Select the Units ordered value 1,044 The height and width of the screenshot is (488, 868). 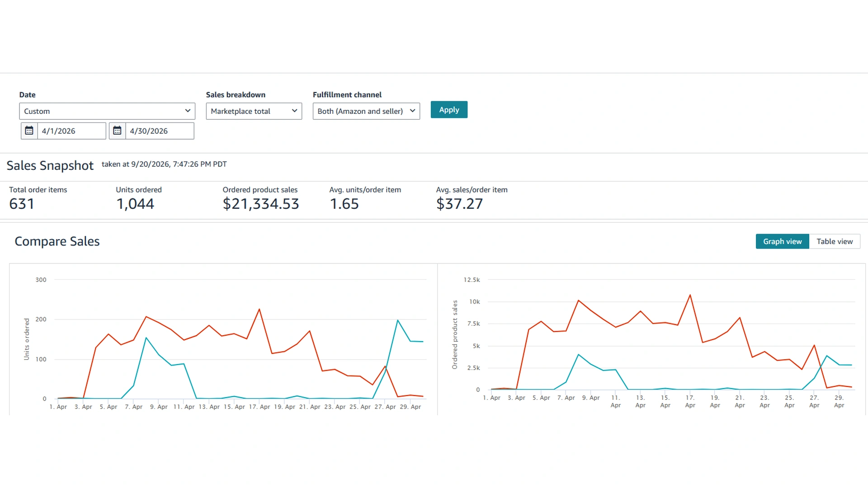[x=135, y=204]
